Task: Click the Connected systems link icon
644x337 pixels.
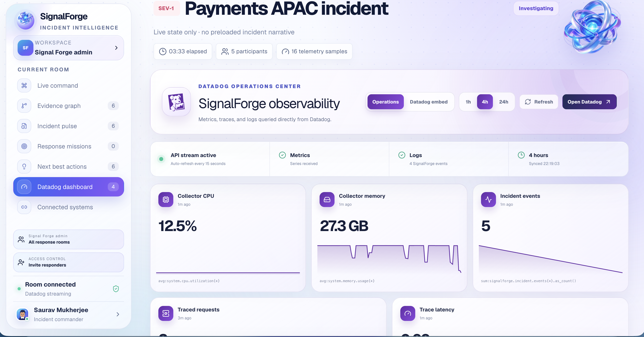Action: (24, 207)
